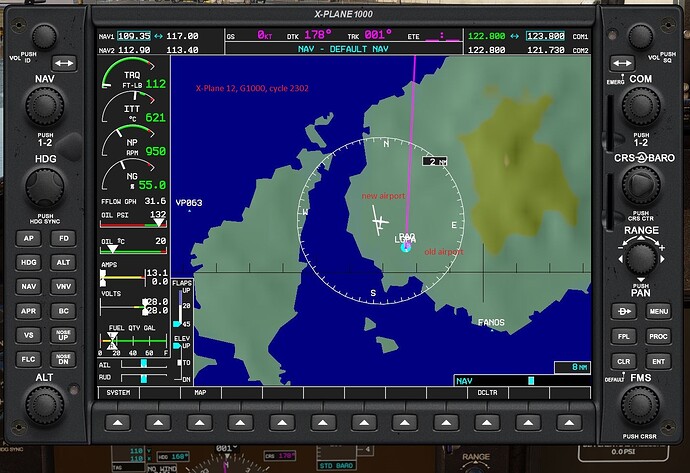
Task: Click the COM frequency swap arrow button
Action: coord(622,63)
